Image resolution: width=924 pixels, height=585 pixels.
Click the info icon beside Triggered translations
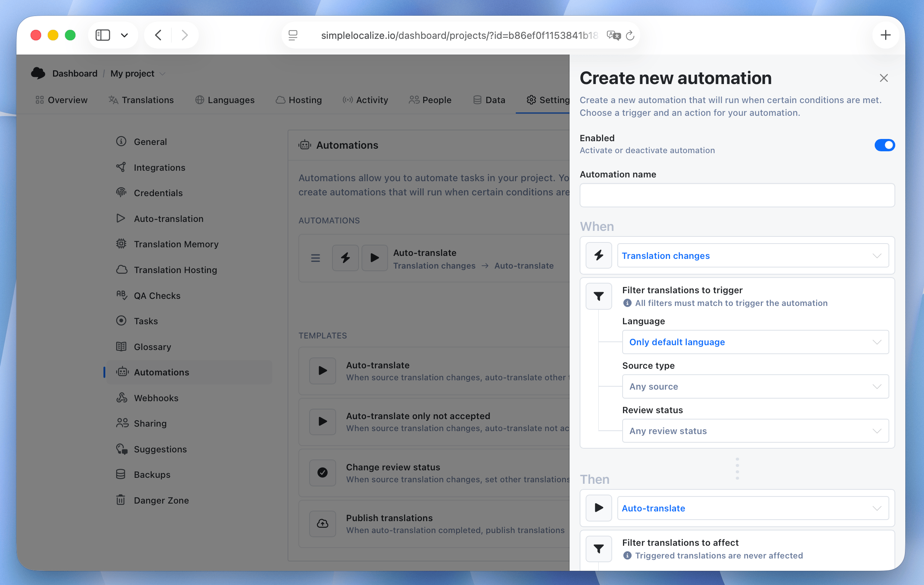click(x=627, y=555)
